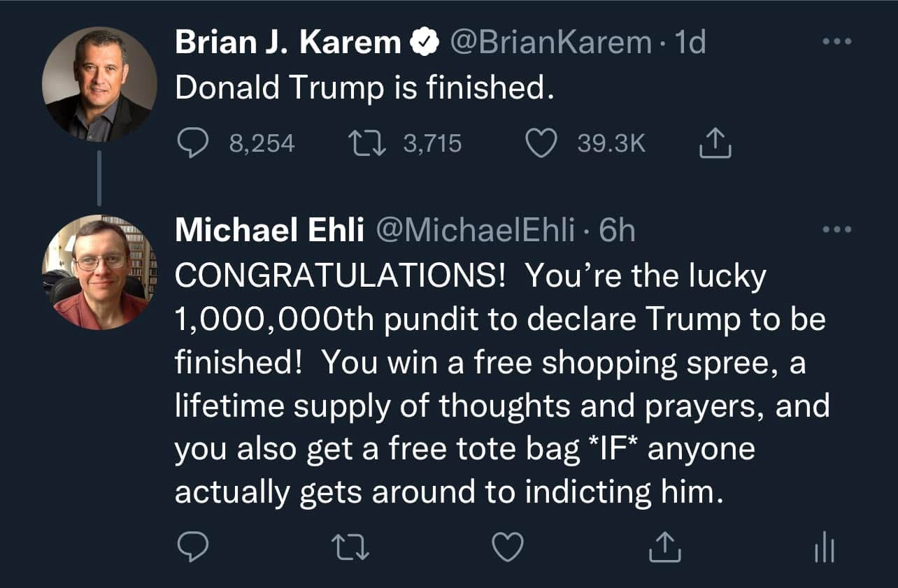898x588 pixels.
Task: Click the Brian J. Karem display name
Action: 287,43
